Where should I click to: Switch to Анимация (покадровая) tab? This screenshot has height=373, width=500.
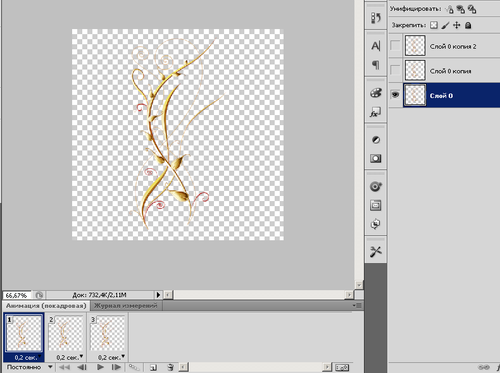[46, 305]
